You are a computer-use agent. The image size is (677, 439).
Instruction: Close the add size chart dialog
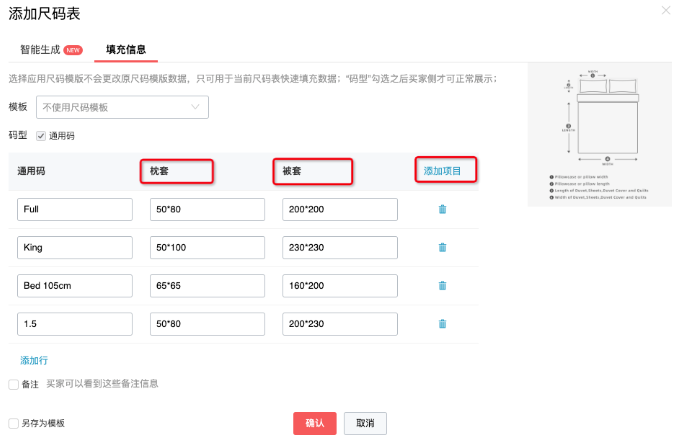coord(666,10)
